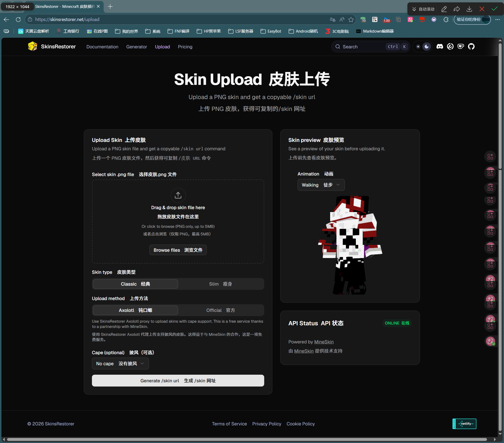Click the address bar URL
The height and width of the screenshot is (443, 504).
tap(67, 19)
